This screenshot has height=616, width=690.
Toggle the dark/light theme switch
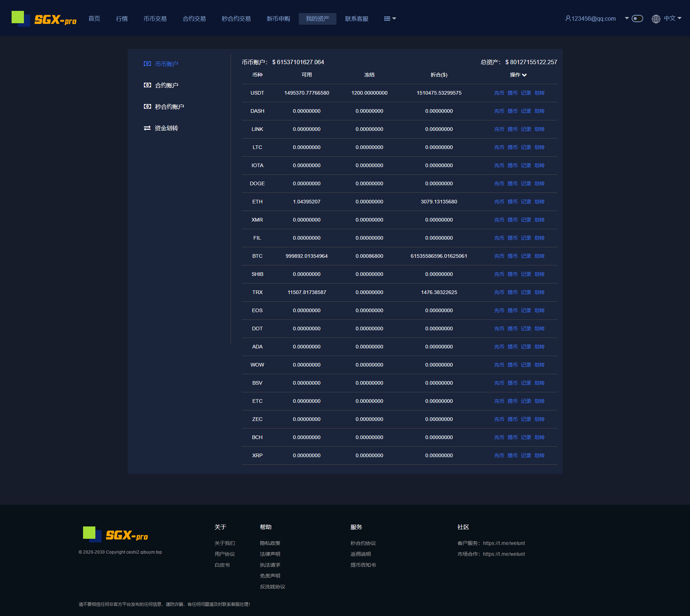coord(637,18)
